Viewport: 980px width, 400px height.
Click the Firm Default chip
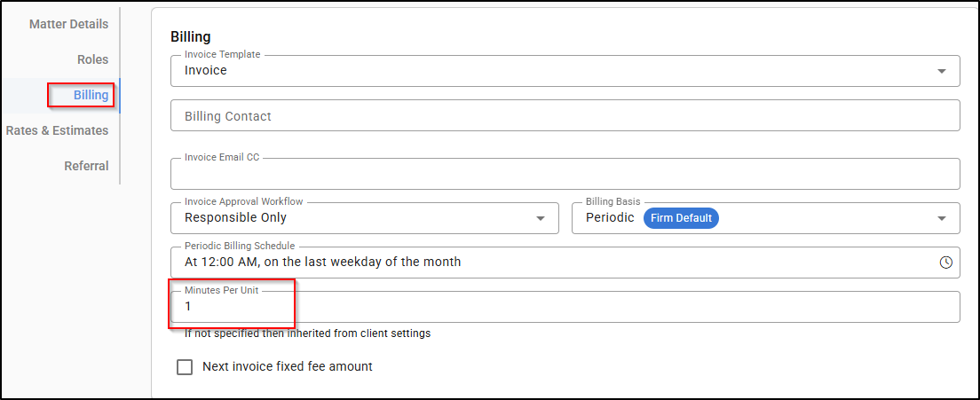tap(681, 218)
